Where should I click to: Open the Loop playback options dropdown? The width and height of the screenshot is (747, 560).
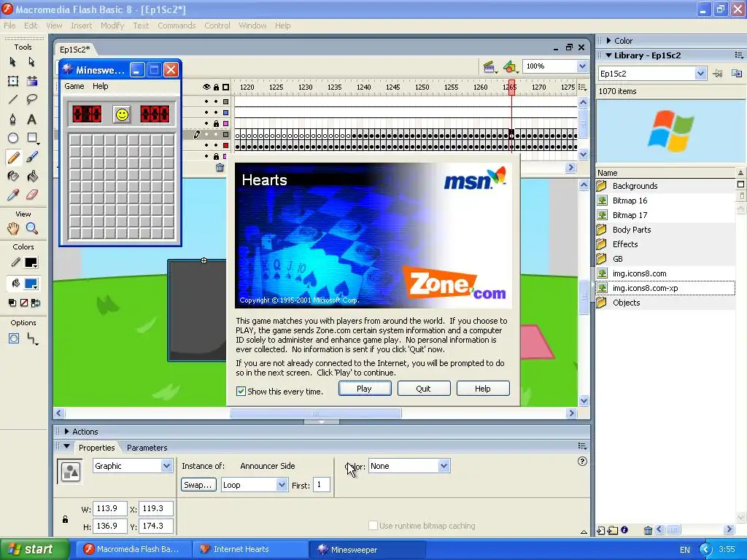282,485
